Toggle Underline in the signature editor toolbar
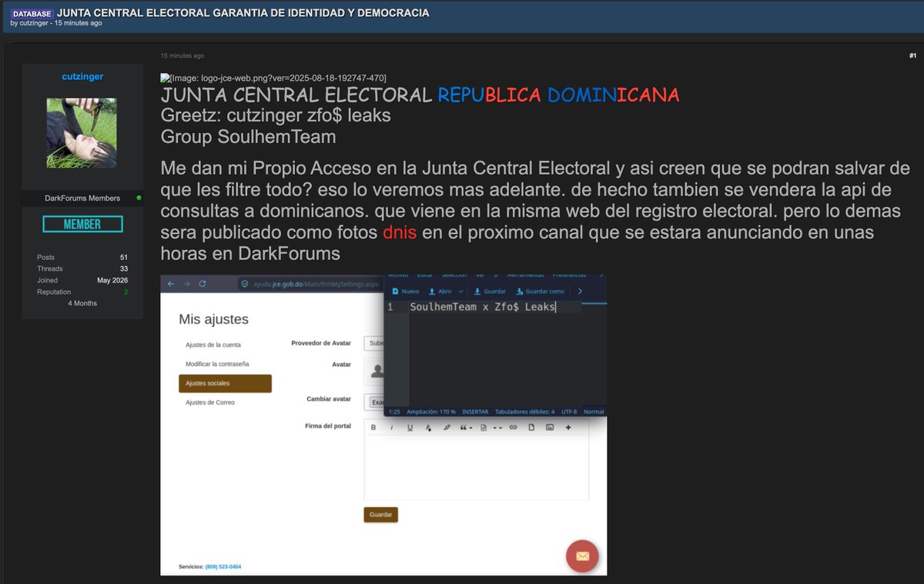 coord(410,428)
